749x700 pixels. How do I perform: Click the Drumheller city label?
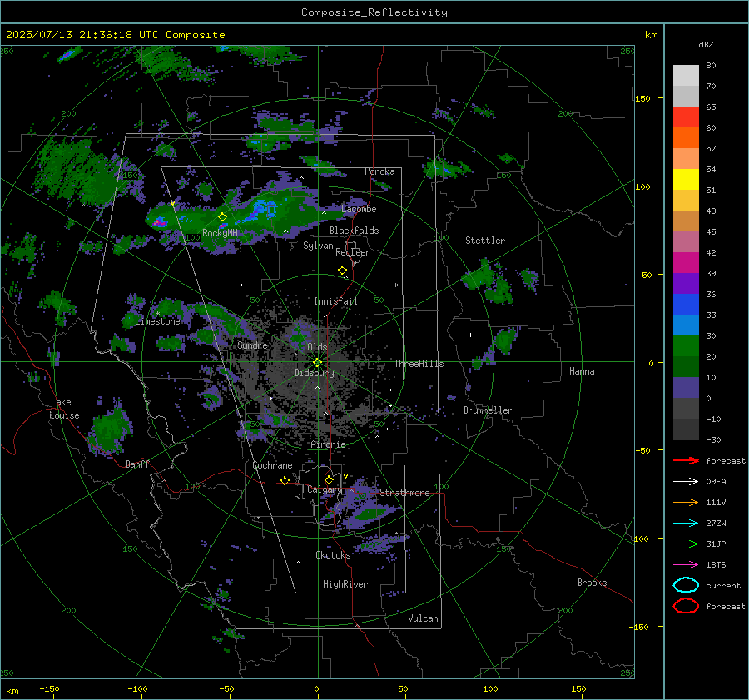click(x=488, y=410)
